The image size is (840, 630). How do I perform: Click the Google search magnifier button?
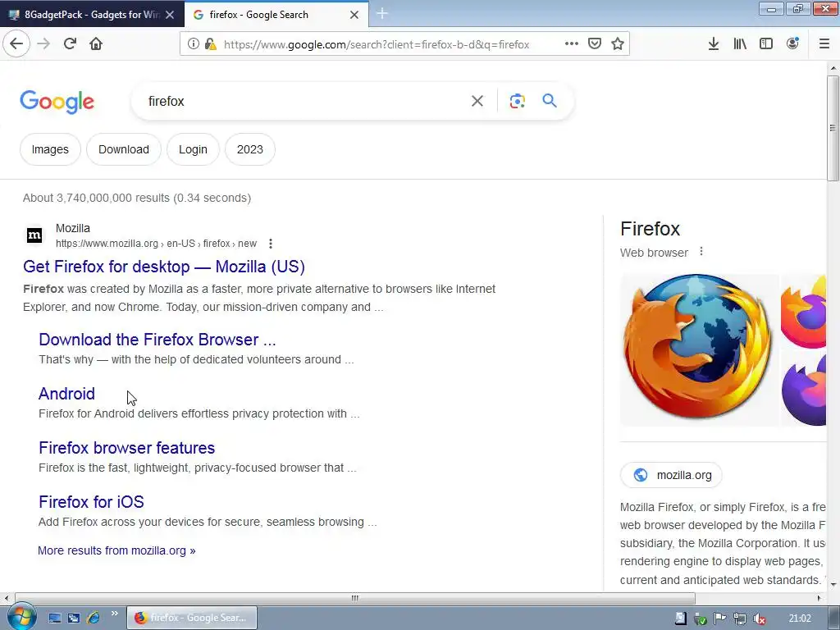point(550,101)
